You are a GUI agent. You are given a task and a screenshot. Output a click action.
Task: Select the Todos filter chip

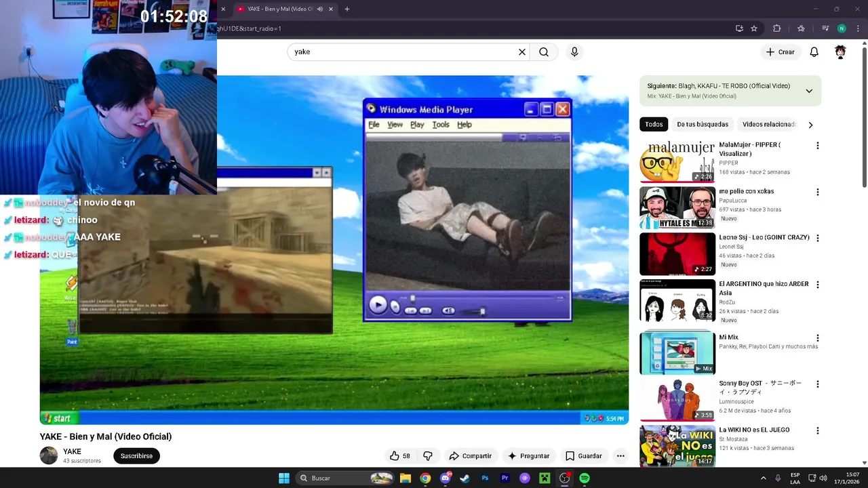click(654, 124)
